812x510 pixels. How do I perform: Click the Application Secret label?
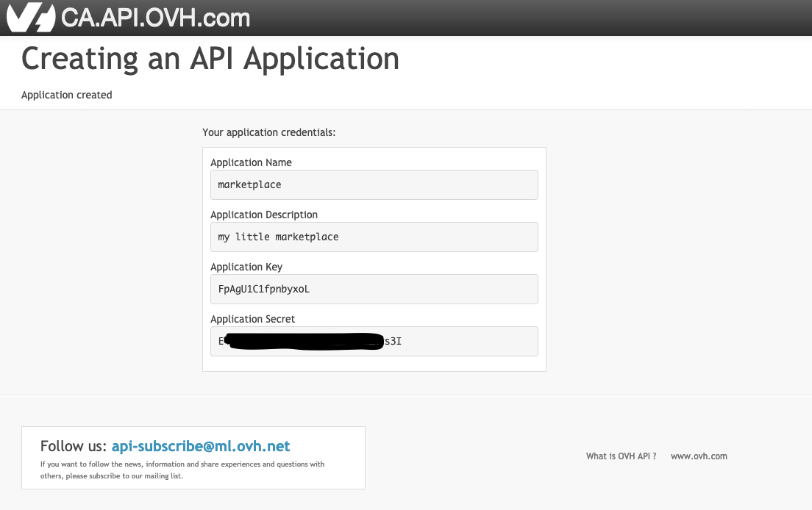252,319
